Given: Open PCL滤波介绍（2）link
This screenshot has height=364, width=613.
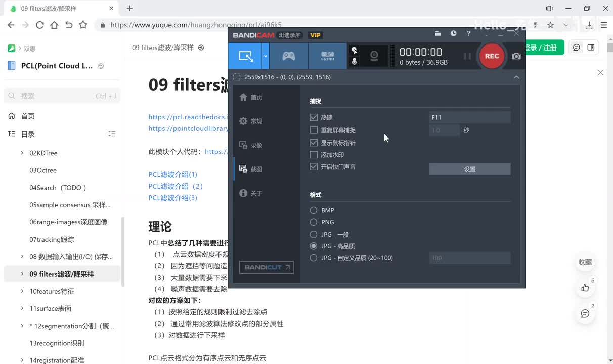Looking at the screenshot, I should (176, 186).
